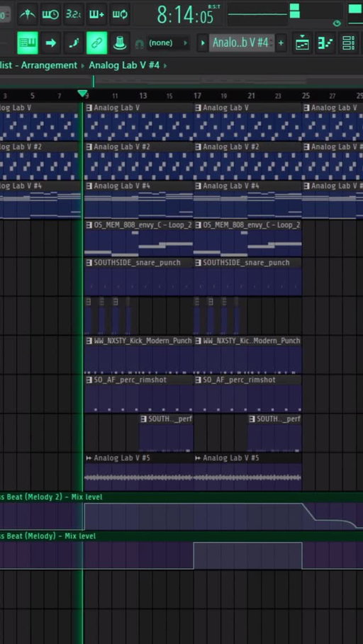Enable wait for input before recording
Image resolution: width=363 pixels, height=644 pixels.
(50, 14)
